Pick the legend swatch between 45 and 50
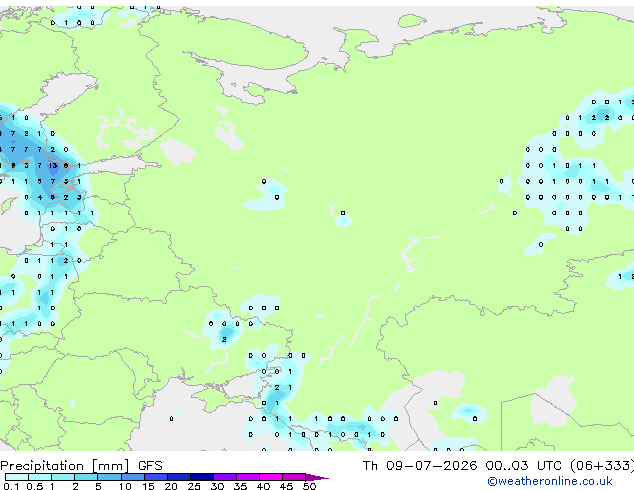This screenshot has height=490, width=634. [x=294, y=477]
